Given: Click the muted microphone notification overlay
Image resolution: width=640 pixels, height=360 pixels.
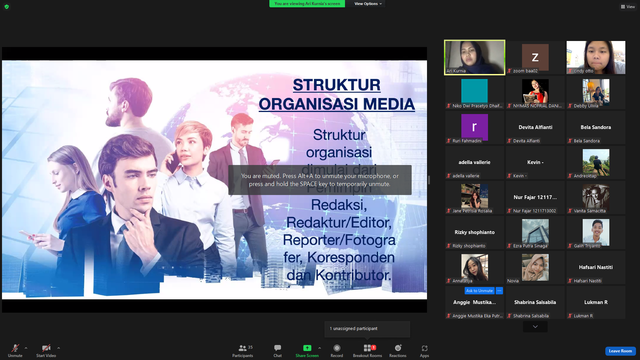Looking at the screenshot, I should (x=320, y=180).
